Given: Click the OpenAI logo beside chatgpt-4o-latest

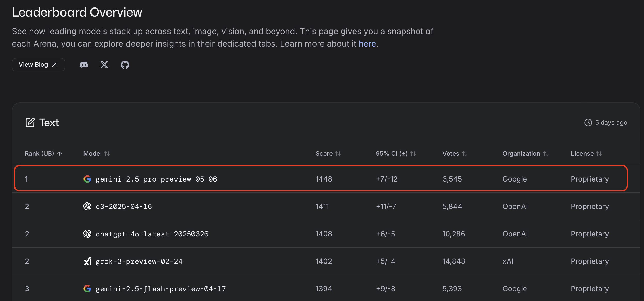Looking at the screenshot, I should (x=87, y=234).
